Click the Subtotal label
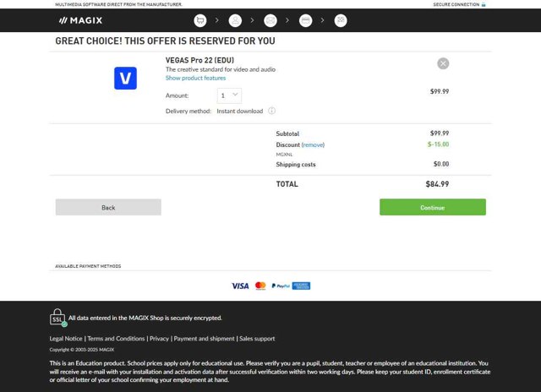The image size is (541, 392). coord(287,133)
